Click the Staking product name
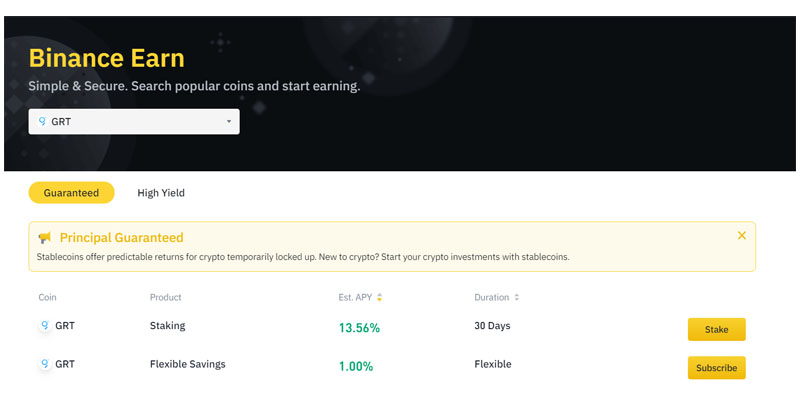800x420 pixels. (x=167, y=326)
